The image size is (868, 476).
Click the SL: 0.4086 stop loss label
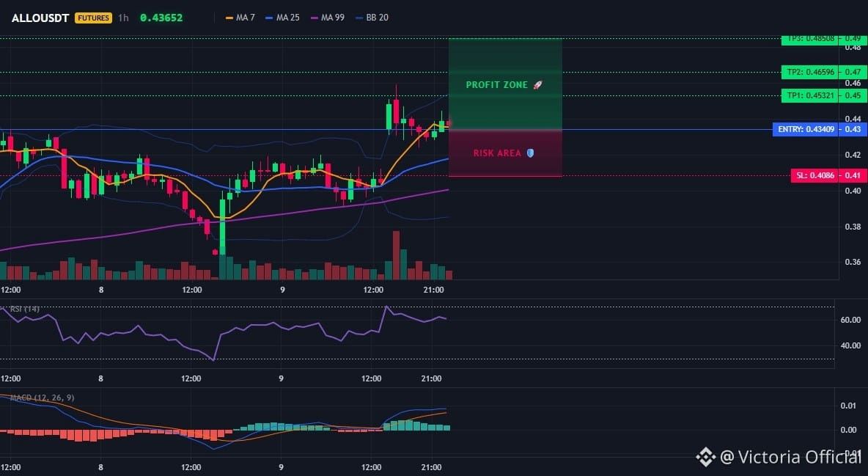coord(814,176)
